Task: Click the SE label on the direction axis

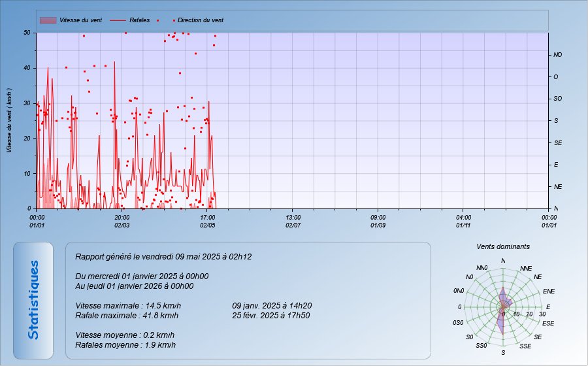Action: pyautogui.click(x=558, y=143)
